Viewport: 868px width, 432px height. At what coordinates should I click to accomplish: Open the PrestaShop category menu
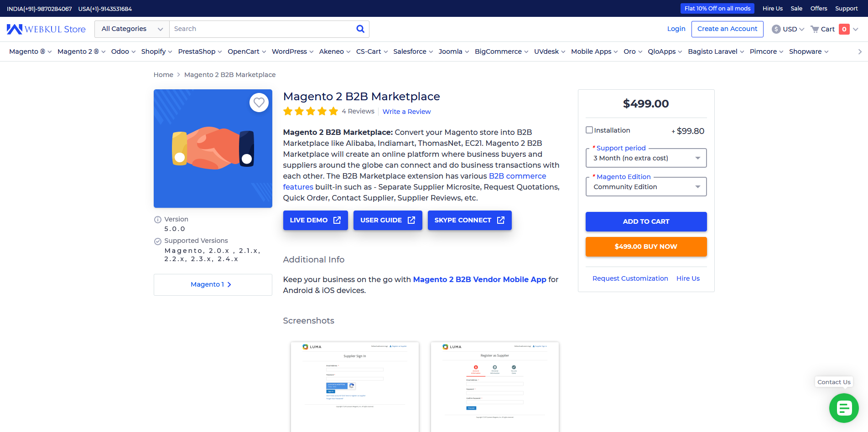point(200,51)
